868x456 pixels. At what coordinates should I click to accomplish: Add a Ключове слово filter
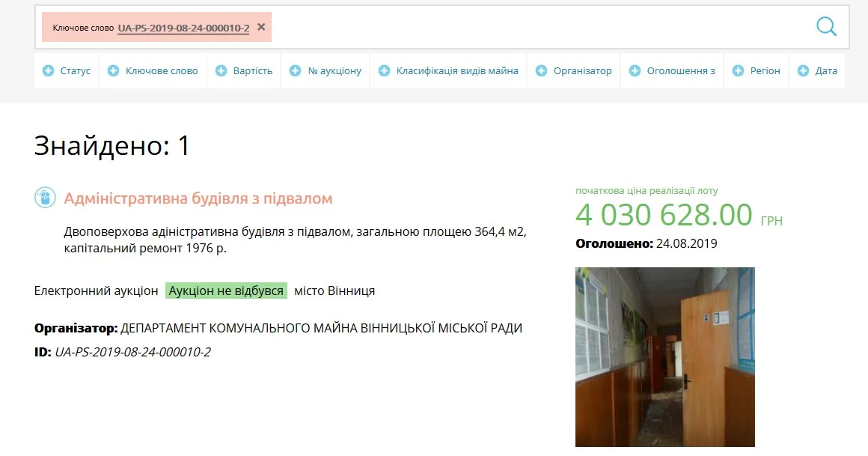click(153, 71)
